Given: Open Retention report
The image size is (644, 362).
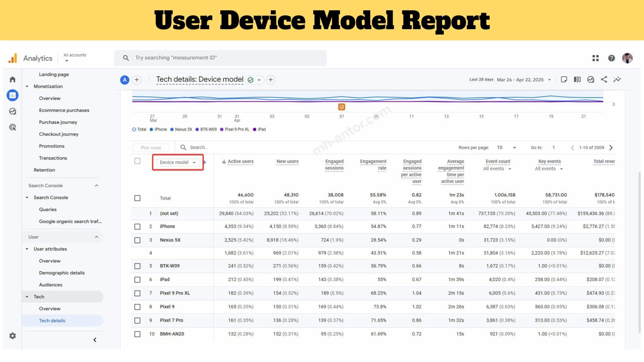Looking at the screenshot, I should (x=44, y=170).
